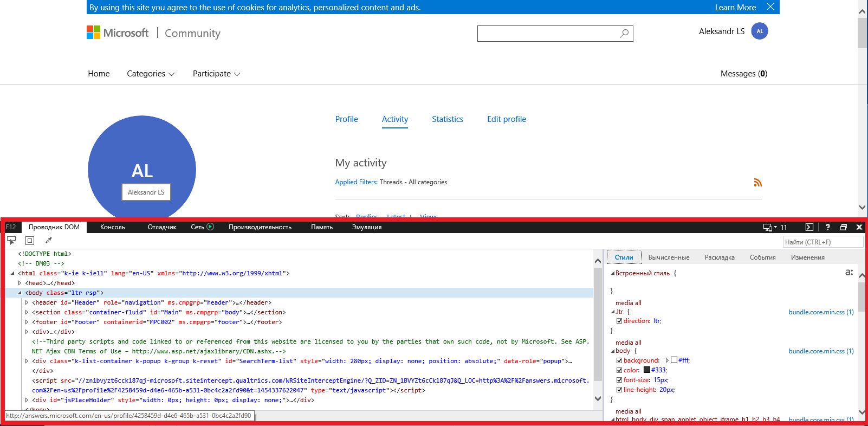Click the pseudo-state a: icon in Styles
Screen dimensions: 868x426
tap(849, 272)
